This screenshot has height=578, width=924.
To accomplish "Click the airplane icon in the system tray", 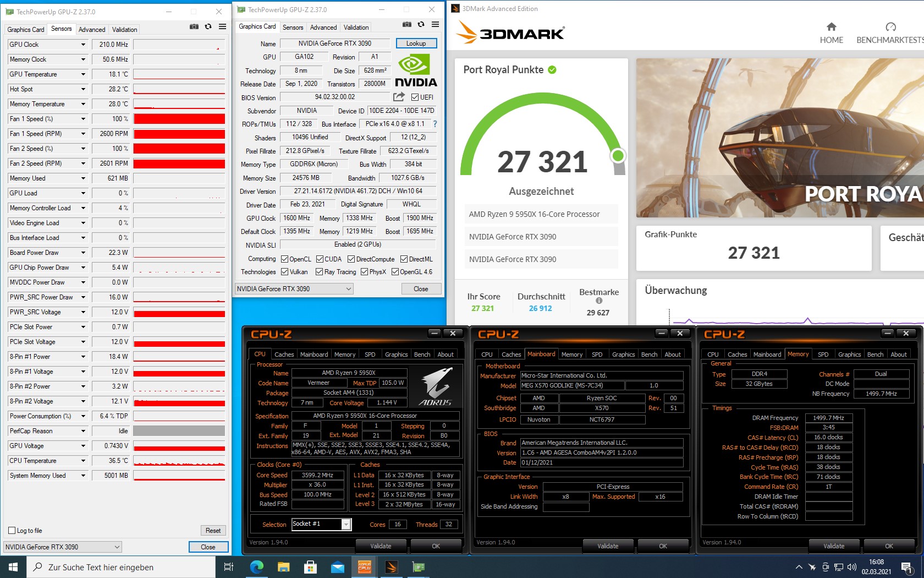I will 811,567.
